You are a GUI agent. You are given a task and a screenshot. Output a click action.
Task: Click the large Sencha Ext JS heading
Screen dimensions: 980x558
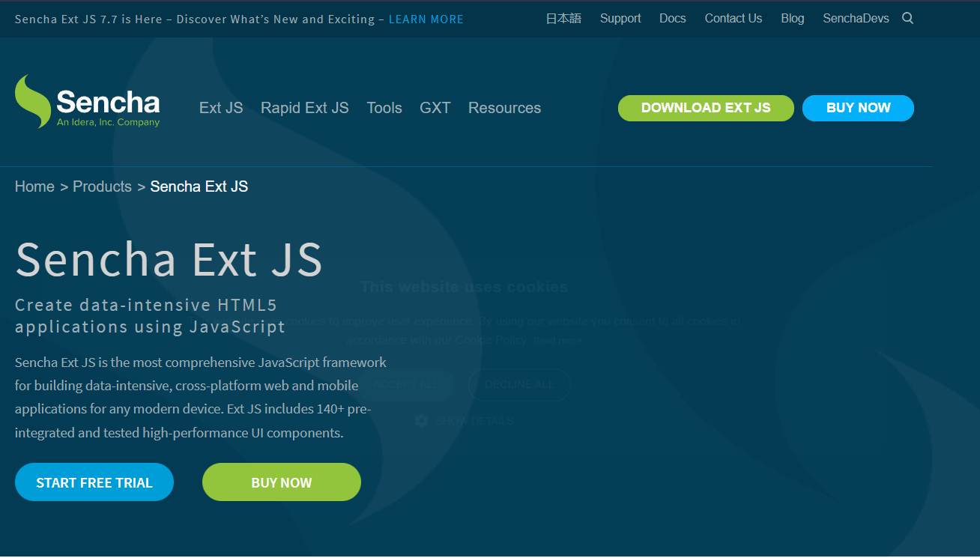[169, 259]
